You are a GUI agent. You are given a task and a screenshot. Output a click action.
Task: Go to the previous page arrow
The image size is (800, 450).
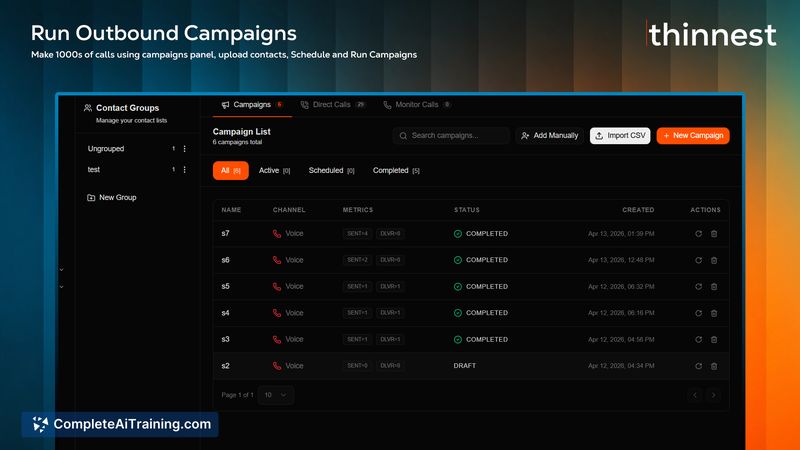[694, 395]
